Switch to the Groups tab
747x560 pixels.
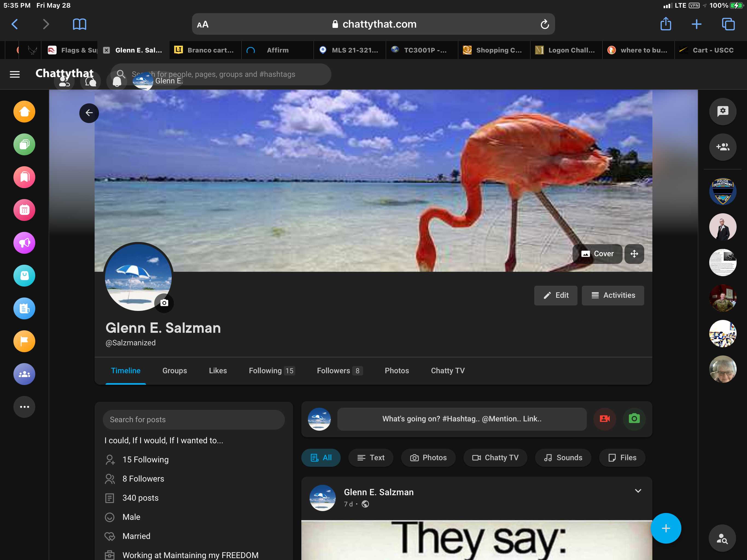tap(175, 370)
